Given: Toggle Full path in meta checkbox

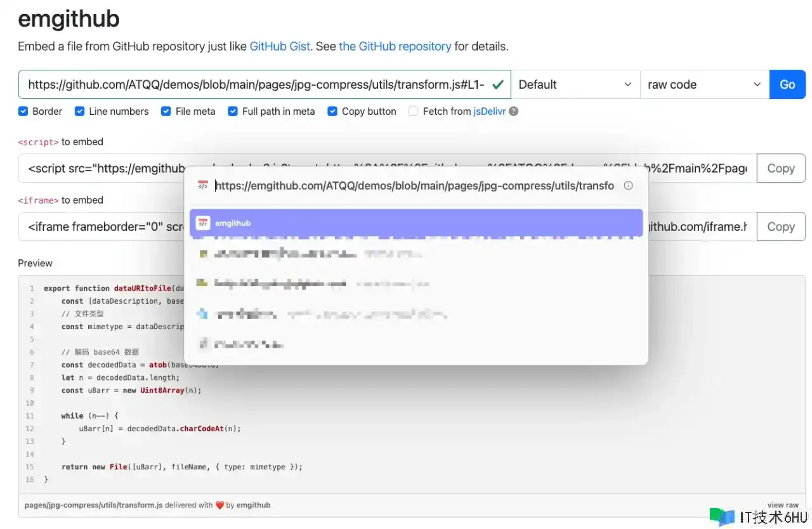Looking at the screenshot, I should click(x=233, y=111).
